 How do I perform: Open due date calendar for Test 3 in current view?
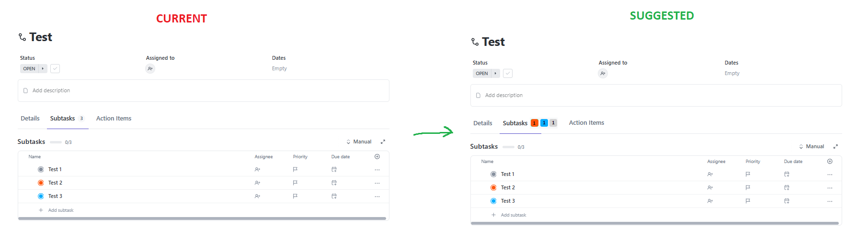(334, 196)
